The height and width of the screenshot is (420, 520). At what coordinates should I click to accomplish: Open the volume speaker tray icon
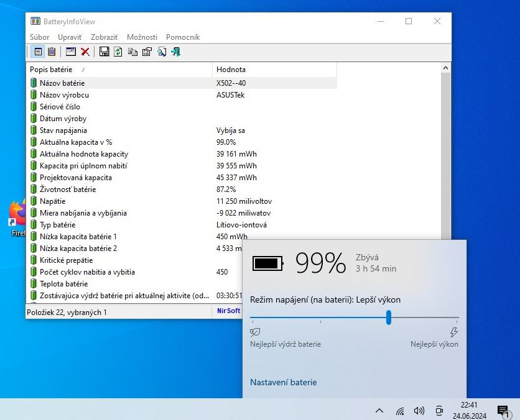click(x=419, y=411)
